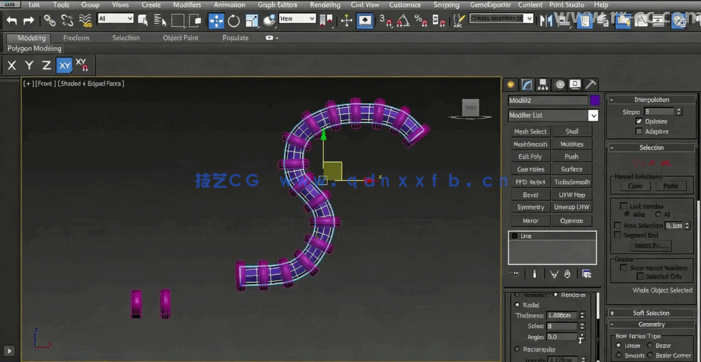The image size is (701, 362).
Task: Select the Radial radio button
Action: 518,305
